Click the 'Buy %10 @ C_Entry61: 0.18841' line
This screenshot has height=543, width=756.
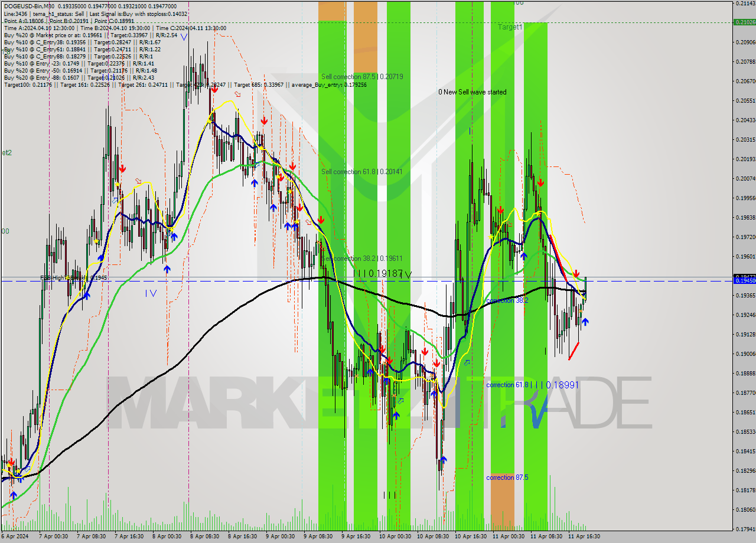(82, 49)
